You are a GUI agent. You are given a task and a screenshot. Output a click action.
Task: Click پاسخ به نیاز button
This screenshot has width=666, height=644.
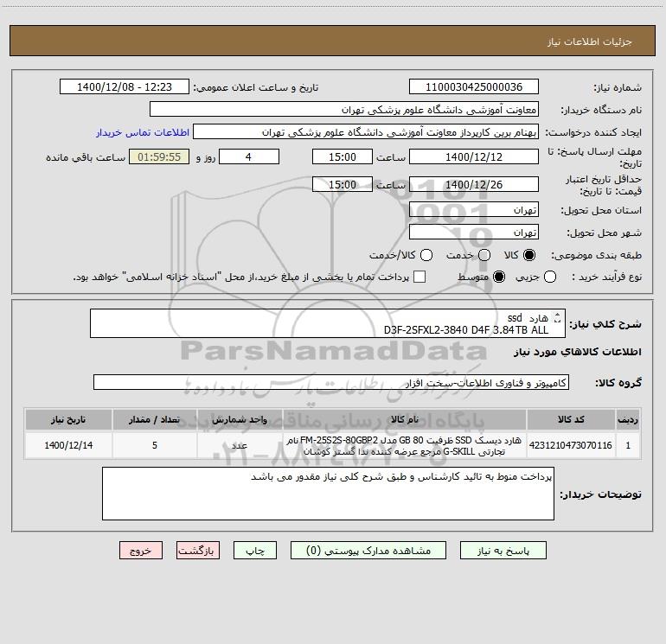[x=503, y=551]
